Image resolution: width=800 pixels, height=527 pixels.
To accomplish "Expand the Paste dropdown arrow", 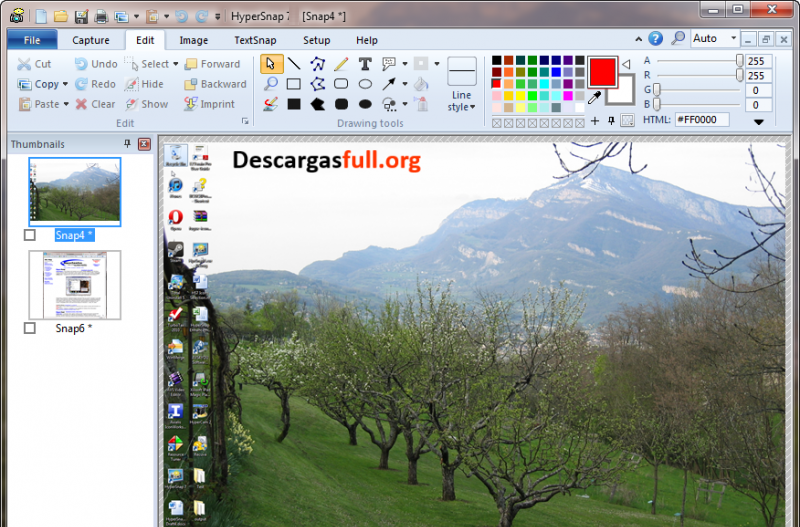I will pos(66,104).
